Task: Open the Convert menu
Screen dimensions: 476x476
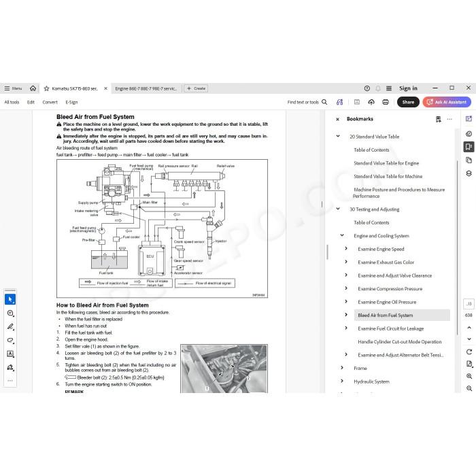Action: click(x=50, y=102)
